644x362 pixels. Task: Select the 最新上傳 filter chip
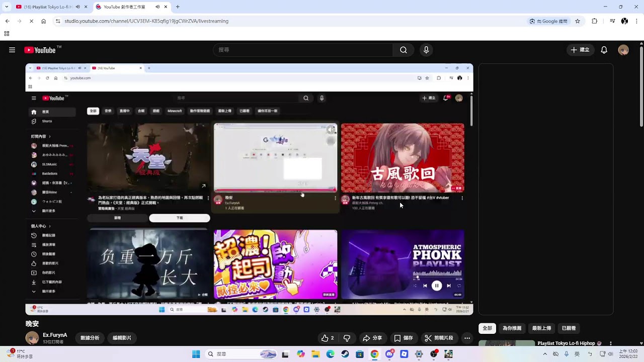click(x=541, y=328)
